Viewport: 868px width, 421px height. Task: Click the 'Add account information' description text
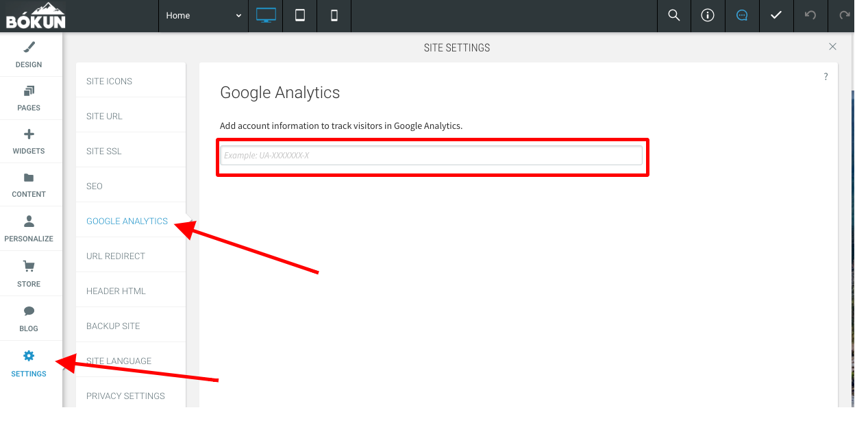[341, 126]
